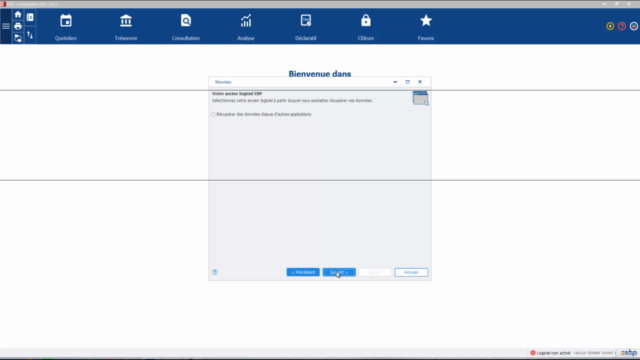Image resolution: width=640 pixels, height=360 pixels.
Task: Click the switch-dossier icon below printer
Action: (x=18, y=38)
